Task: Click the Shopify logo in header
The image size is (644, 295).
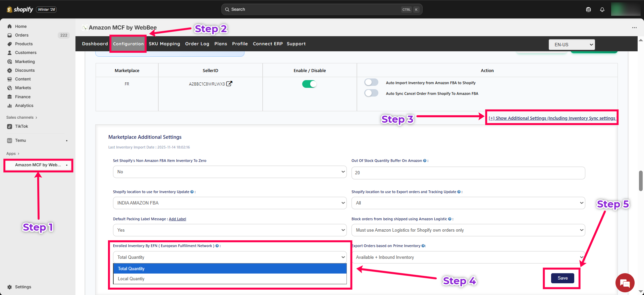Action: point(20,9)
